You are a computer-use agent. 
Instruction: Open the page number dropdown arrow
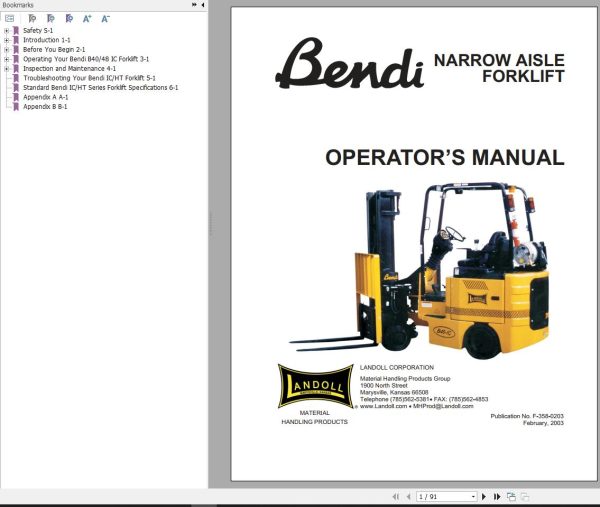click(x=473, y=497)
